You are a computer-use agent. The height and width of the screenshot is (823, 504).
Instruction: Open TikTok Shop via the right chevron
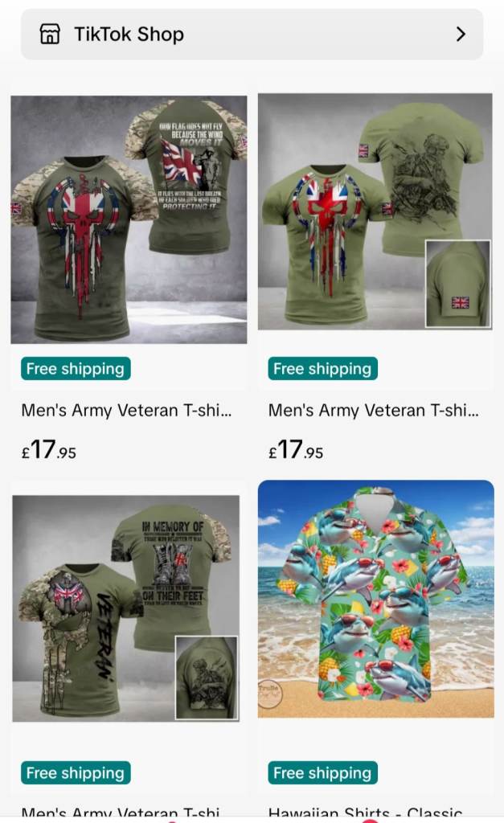461,34
